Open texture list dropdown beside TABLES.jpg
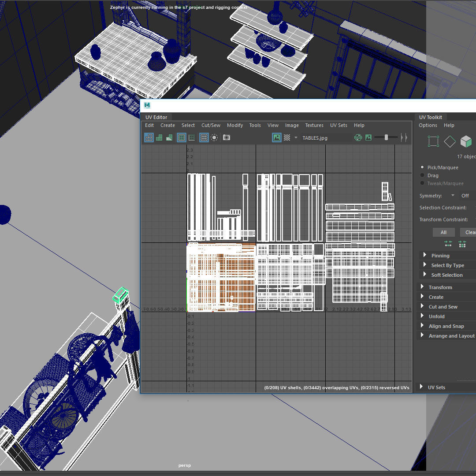 [x=296, y=138]
